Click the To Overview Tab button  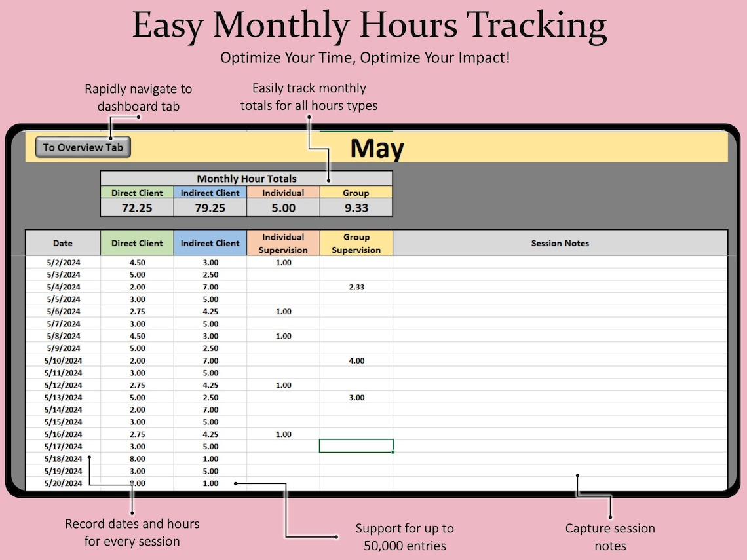[x=82, y=147]
